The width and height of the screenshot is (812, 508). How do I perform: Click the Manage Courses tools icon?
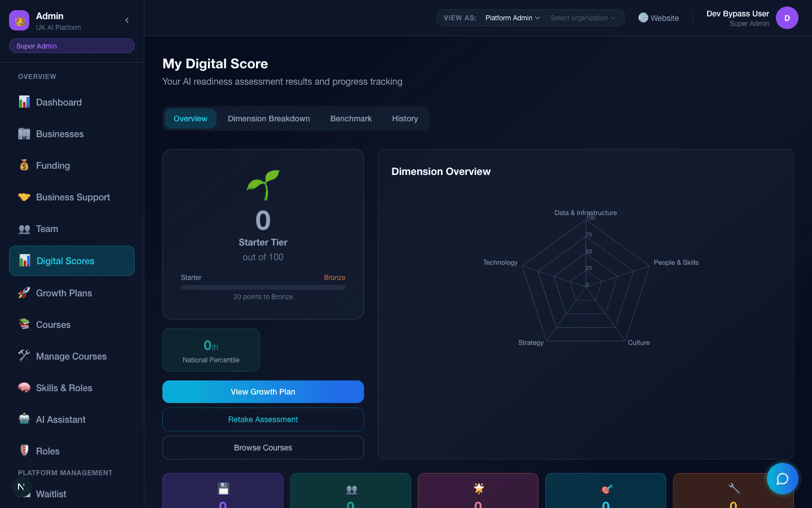[x=24, y=356]
